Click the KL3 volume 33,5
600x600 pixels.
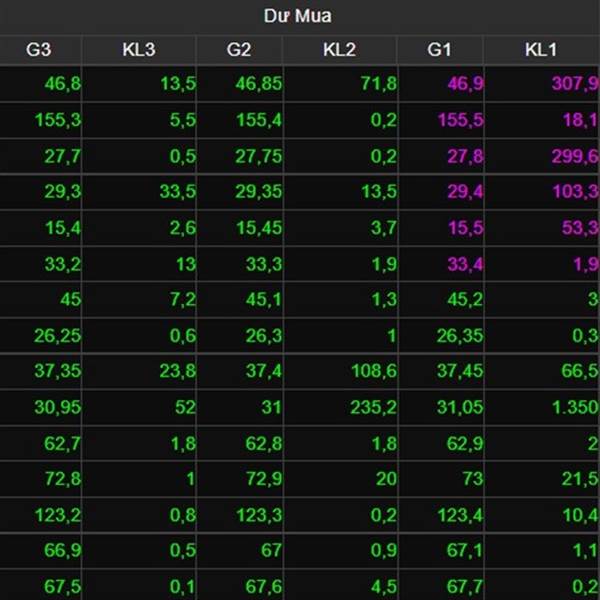178,191
